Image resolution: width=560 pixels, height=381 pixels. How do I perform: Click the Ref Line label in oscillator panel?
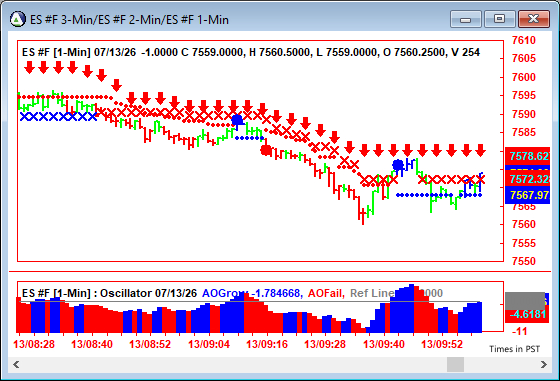click(372, 293)
